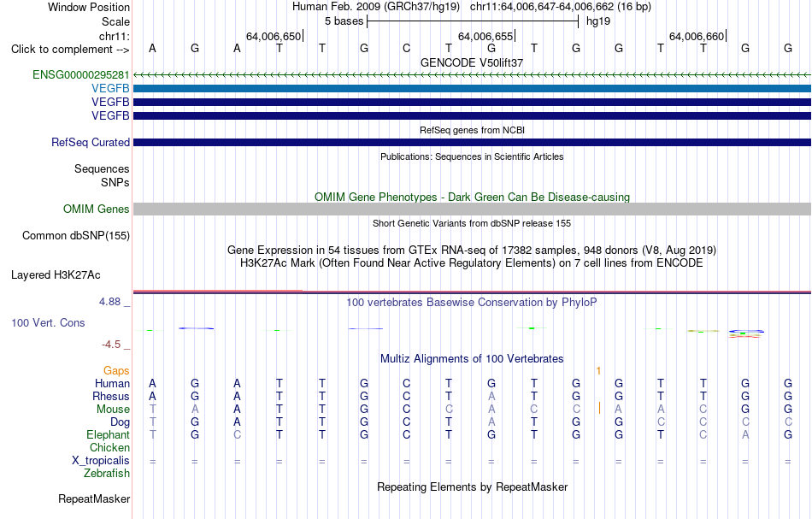The height and width of the screenshot is (519, 812).
Task: Open the RefSeq Curated track label
Action: 91,143
